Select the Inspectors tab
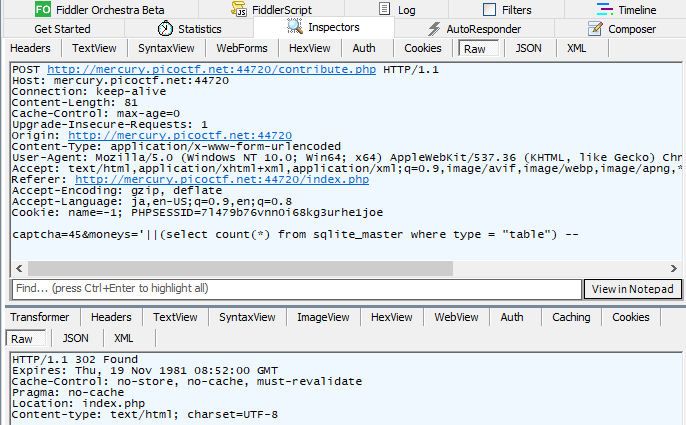This screenshot has height=425, width=686. 324,27
